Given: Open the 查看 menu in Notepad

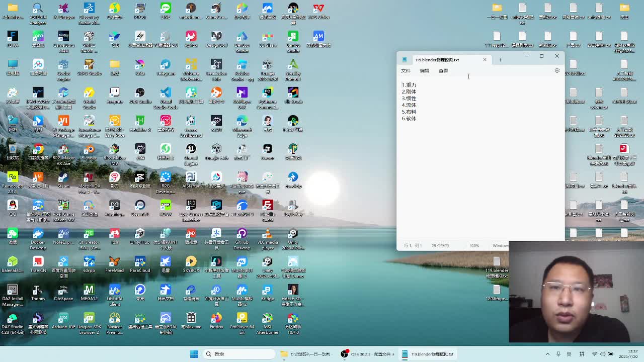Looking at the screenshot, I should coord(443,71).
